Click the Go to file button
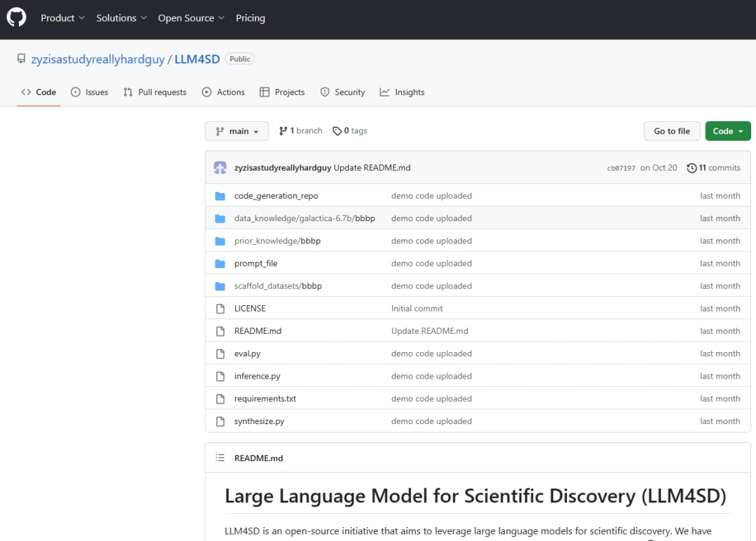 [671, 131]
